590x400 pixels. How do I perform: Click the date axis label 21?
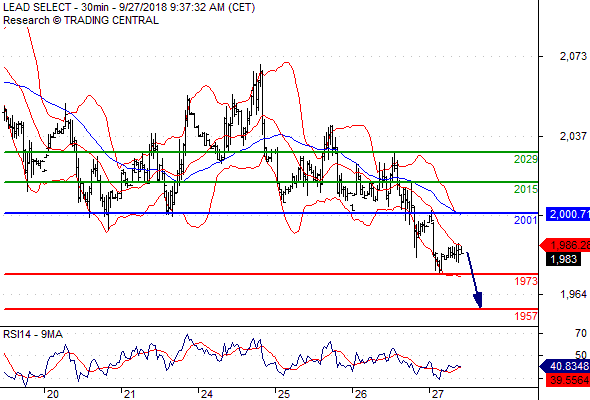click(x=129, y=394)
